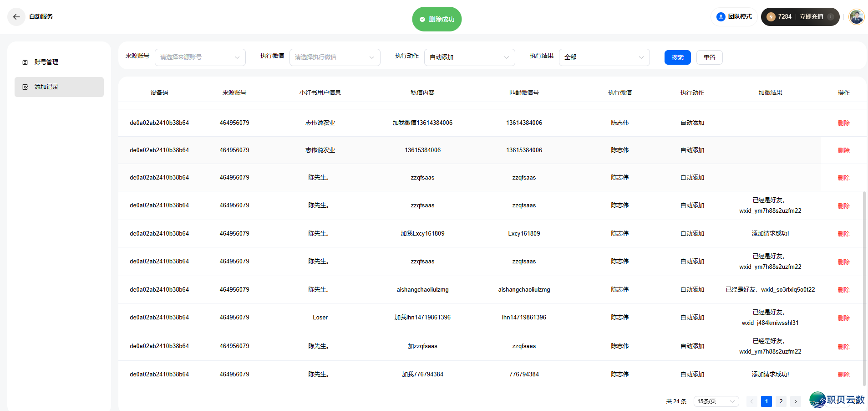Open the 执行动作 dropdown showing 自动添加
The height and width of the screenshot is (411, 868).
[469, 57]
